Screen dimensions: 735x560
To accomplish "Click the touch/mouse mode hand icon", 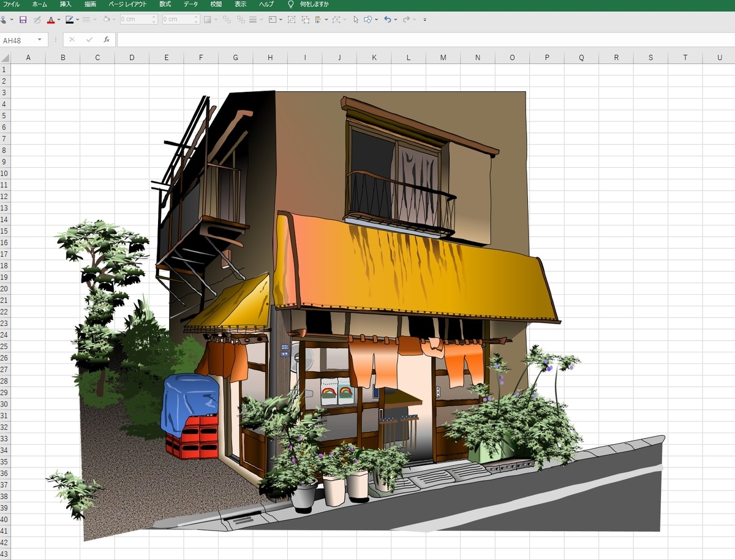I will (3, 20).
